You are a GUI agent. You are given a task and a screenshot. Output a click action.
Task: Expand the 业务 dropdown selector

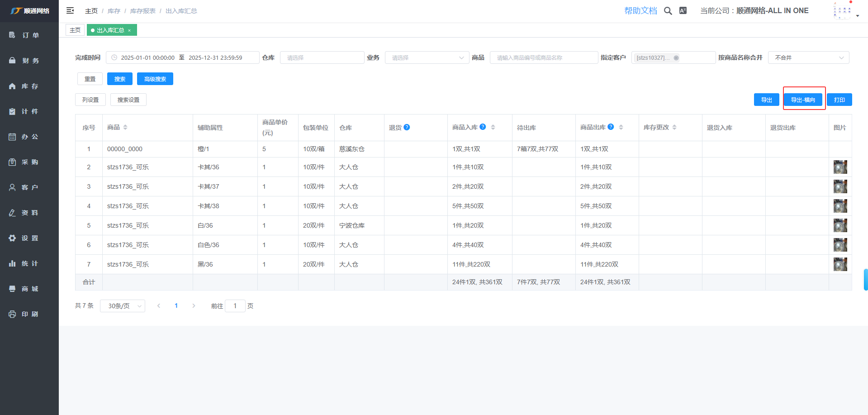tap(427, 57)
